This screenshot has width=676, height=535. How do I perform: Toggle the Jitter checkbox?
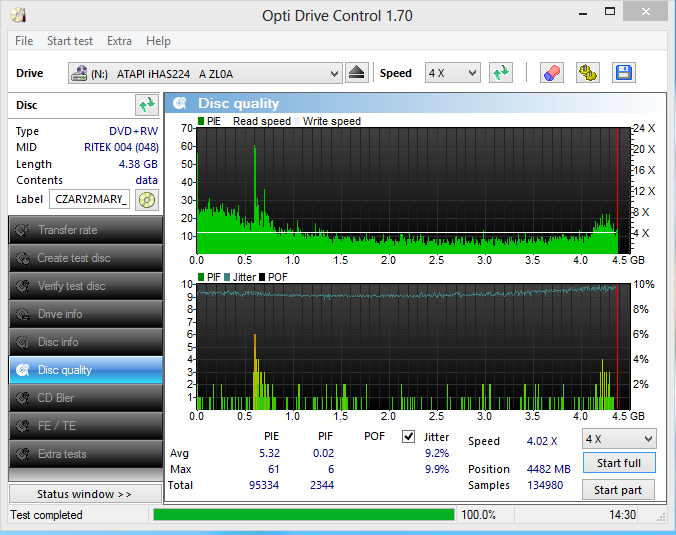click(408, 437)
